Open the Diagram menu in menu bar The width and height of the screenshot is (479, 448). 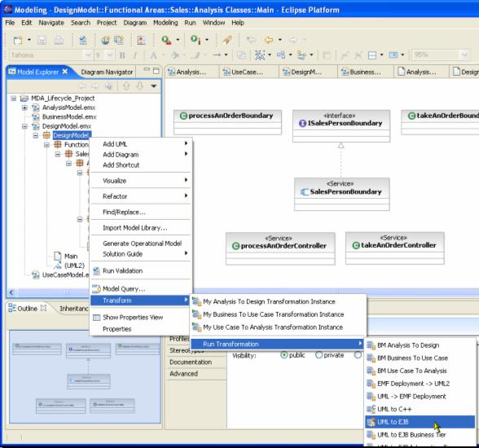tap(135, 23)
